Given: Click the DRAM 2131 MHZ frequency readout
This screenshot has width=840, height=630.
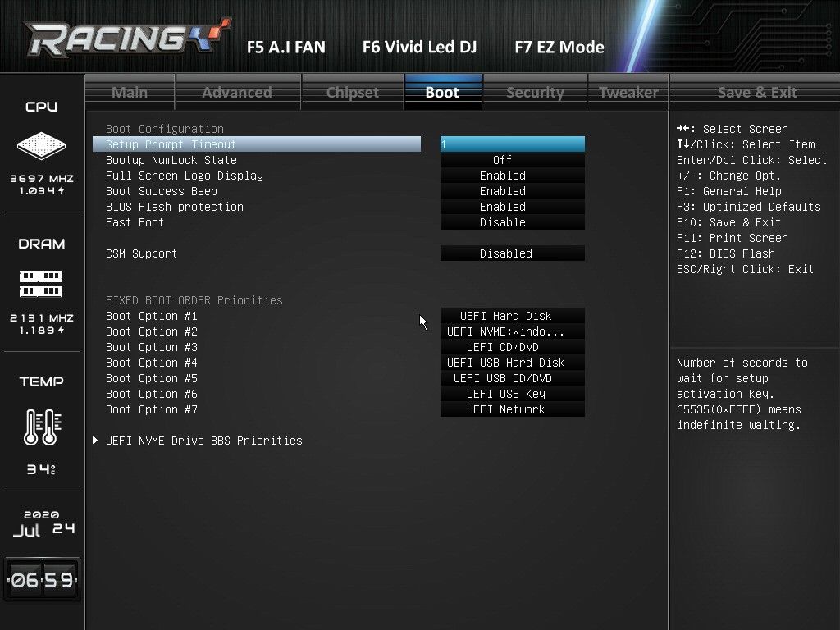Looking at the screenshot, I should [x=42, y=317].
